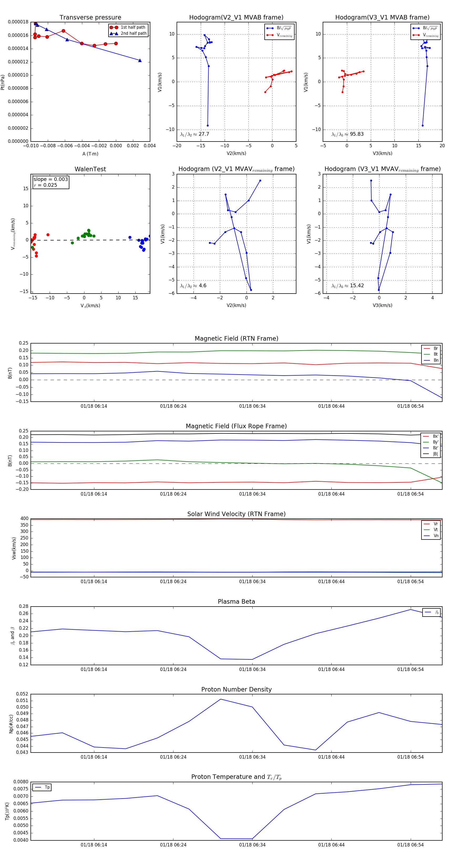
Task: Click the 'Np(#/cc)' y-axis label
Action: (11, 724)
